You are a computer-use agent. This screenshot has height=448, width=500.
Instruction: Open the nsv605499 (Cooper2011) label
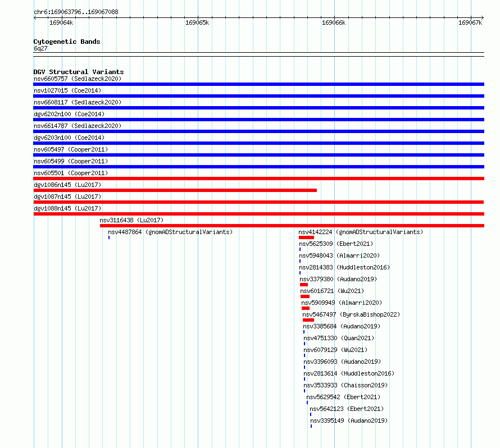[x=71, y=161]
